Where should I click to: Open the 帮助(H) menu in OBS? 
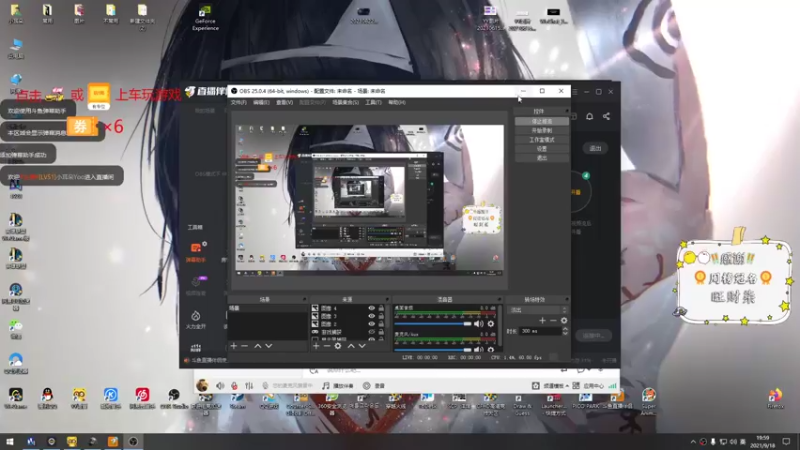tap(397, 103)
